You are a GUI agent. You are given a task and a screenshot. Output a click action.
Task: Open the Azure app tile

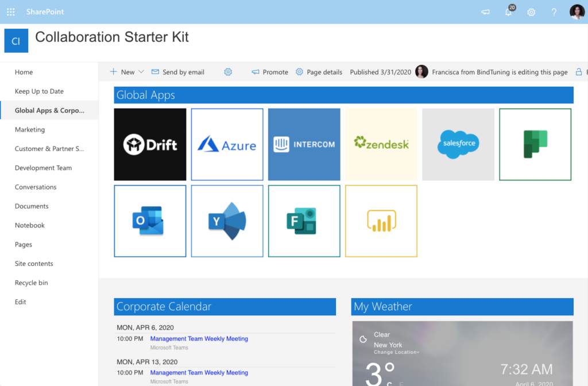click(227, 144)
